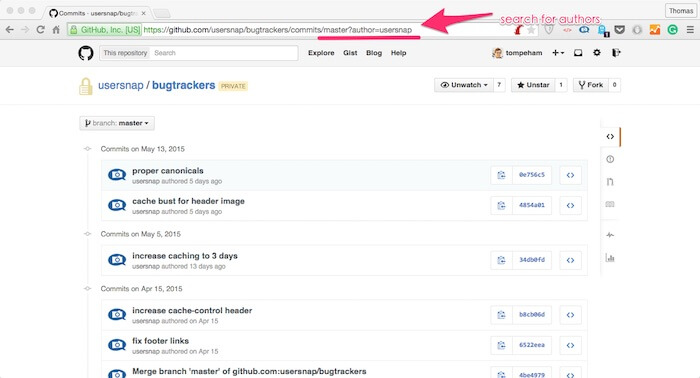Screen dimensions: 700x378
Task: Open Pull requests icon in sidebar
Action: coord(610,182)
